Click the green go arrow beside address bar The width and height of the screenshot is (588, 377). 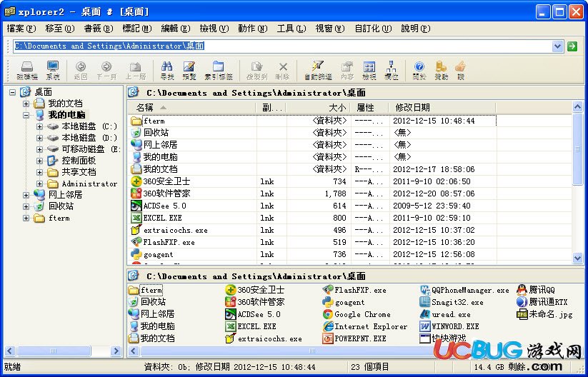point(572,46)
